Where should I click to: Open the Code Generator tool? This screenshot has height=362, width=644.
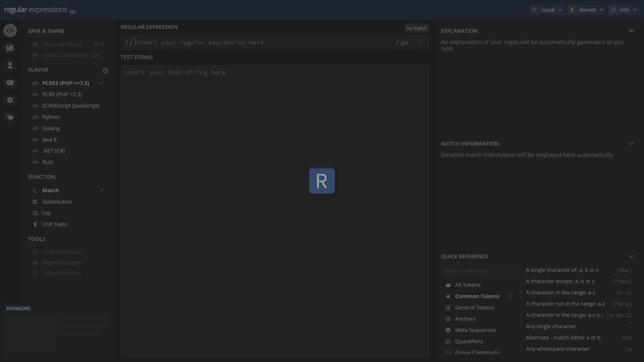point(62,252)
